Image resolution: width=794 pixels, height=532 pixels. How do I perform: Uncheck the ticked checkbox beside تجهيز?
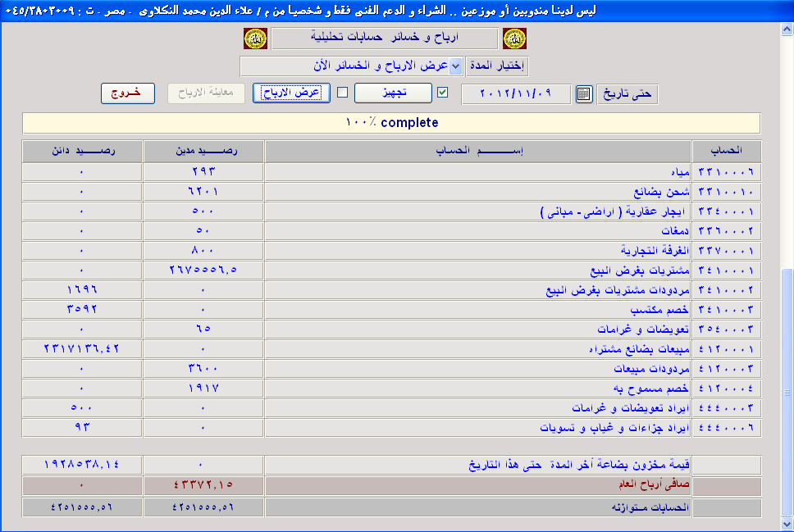click(x=443, y=93)
